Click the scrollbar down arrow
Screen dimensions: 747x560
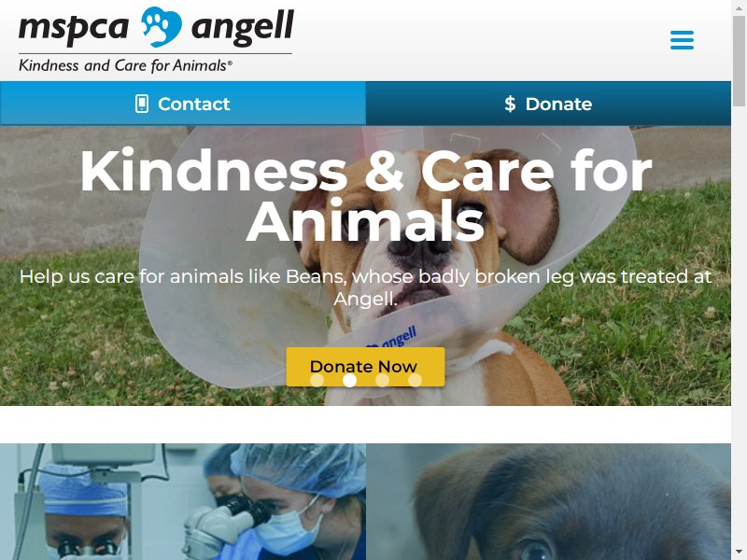coord(739,553)
